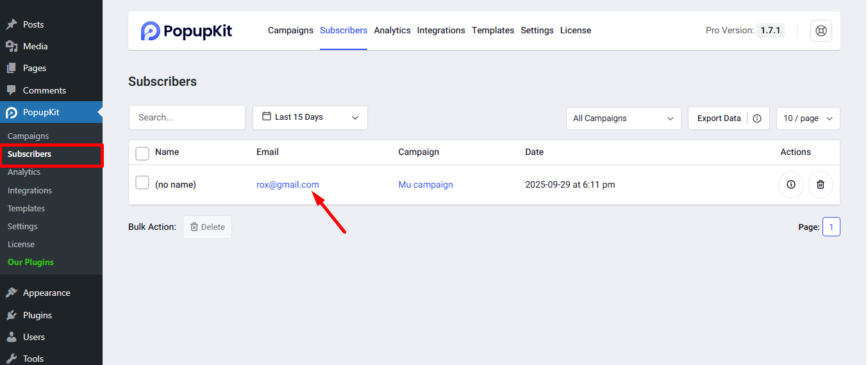Image resolution: width=868 pixels, height=365 pixels.
Task: Open Integrations in sidebar submenu
Action: 29,190
